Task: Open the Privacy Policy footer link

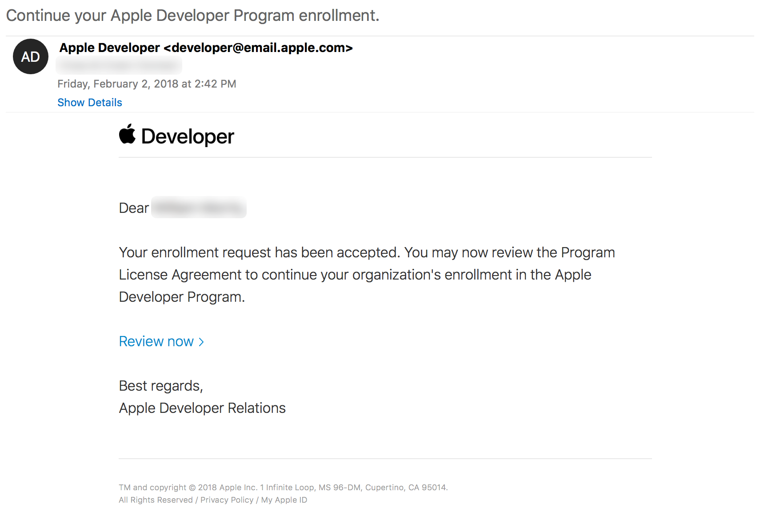Action: tap(227, 500)
